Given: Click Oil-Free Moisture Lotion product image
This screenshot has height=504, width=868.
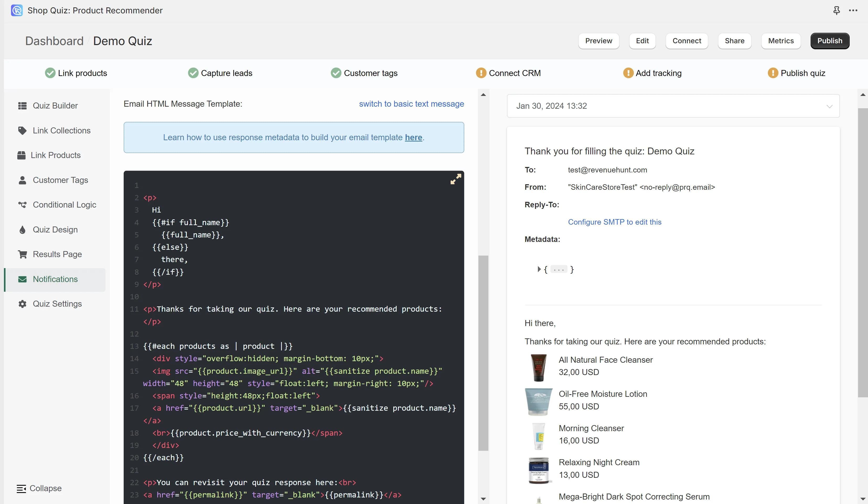Looking at the screenshot, I should pyautogui.click(x=538, y=402).
